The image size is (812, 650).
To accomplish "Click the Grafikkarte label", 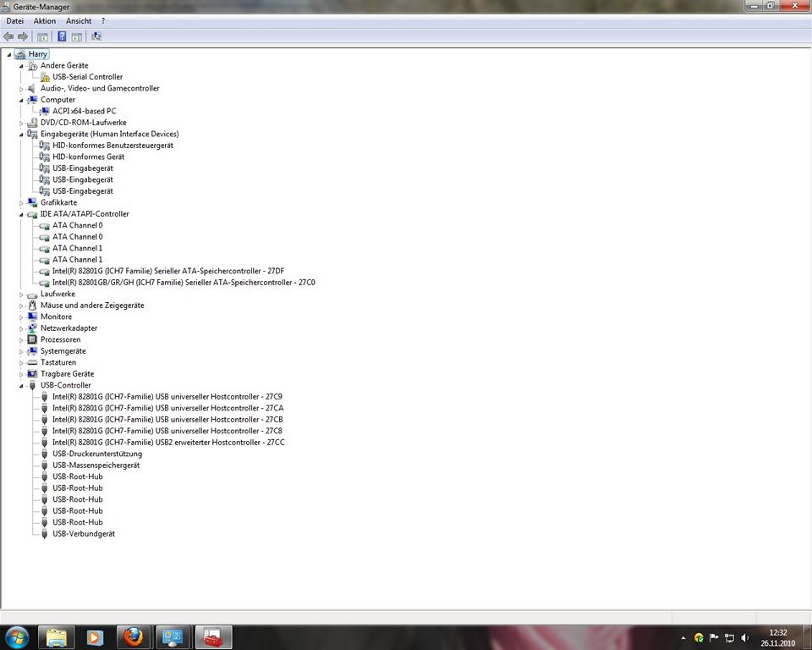I will pyautogui.click(x=58, y=202).
